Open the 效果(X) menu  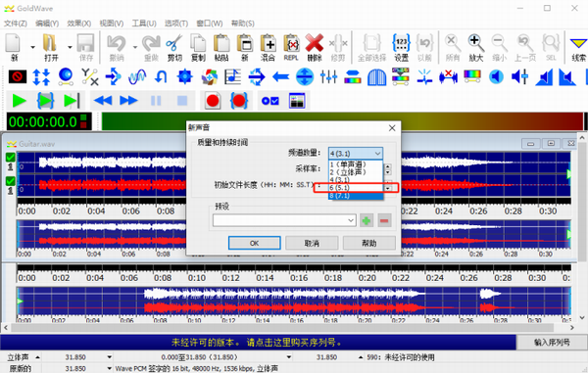pos(79,23)
